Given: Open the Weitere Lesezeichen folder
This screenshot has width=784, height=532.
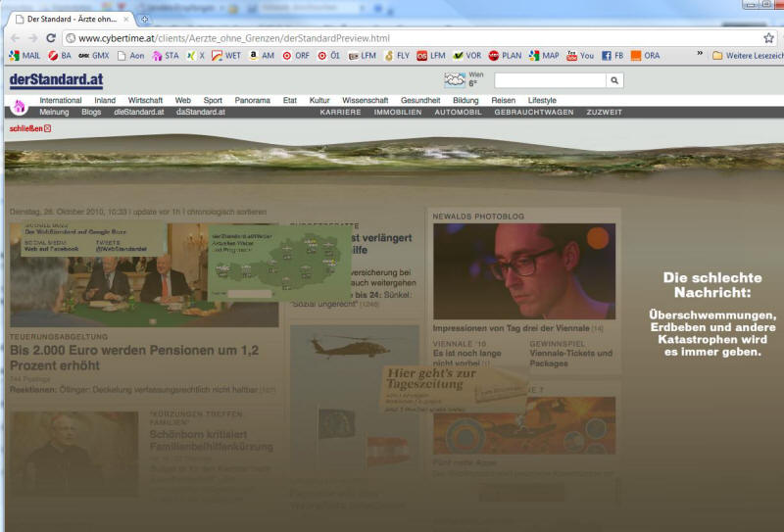Looking at the screenshot, I should click(748, 56).
